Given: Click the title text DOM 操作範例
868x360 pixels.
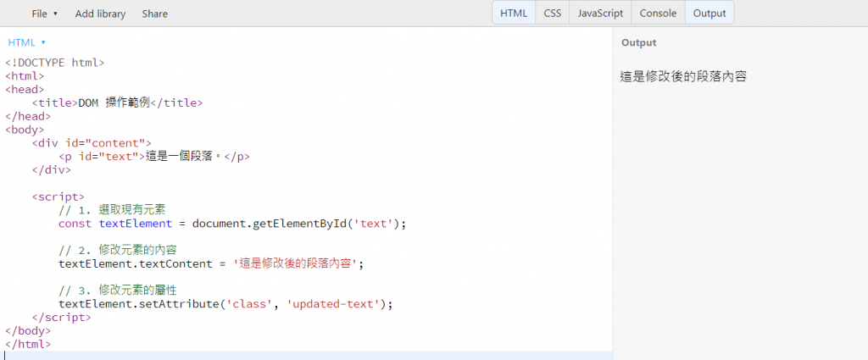Looking at the screenshot, I should [114, 102].
